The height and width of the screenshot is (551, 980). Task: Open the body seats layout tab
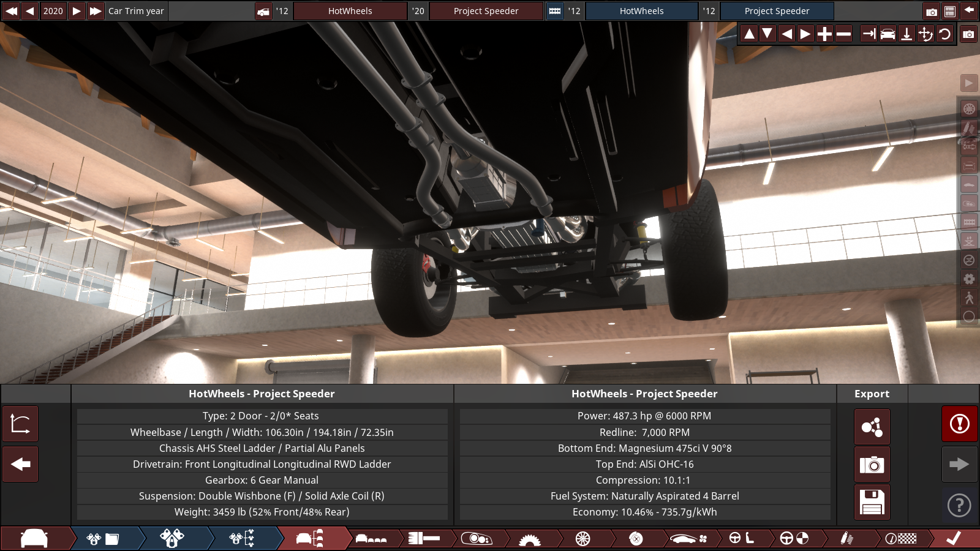pos(371,539)
